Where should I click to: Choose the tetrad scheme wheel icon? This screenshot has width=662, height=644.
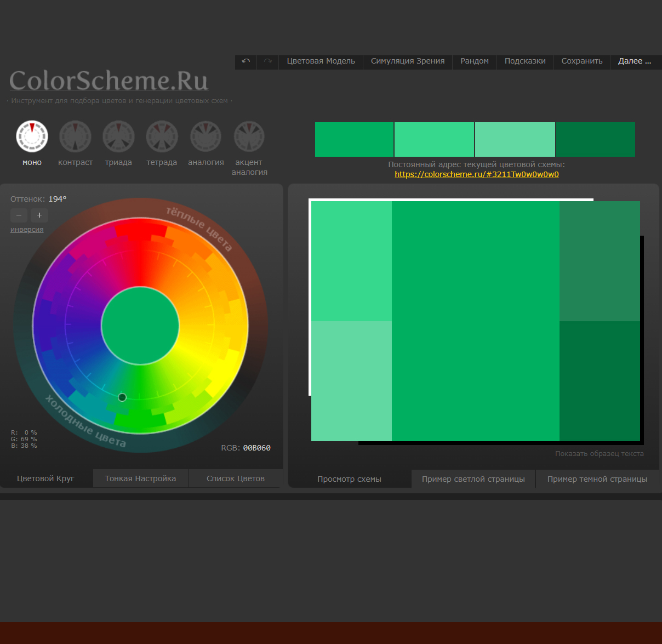(162, 136)
